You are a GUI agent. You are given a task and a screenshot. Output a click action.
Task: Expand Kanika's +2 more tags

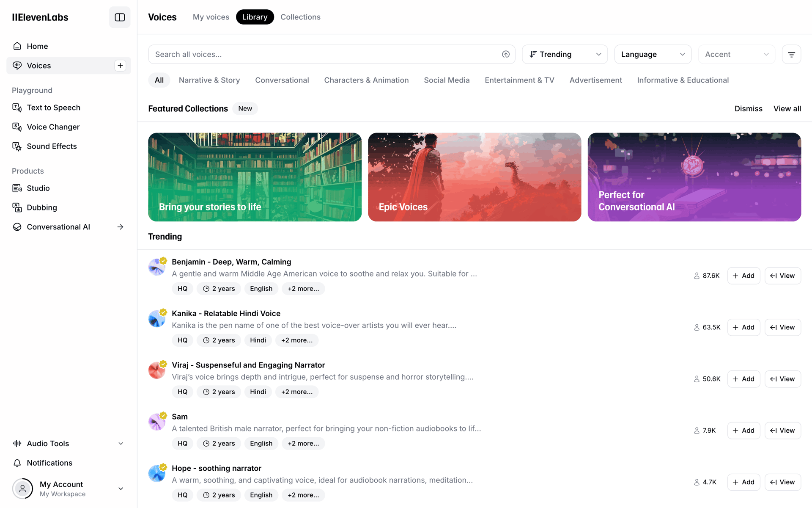(x=297, y=340)
